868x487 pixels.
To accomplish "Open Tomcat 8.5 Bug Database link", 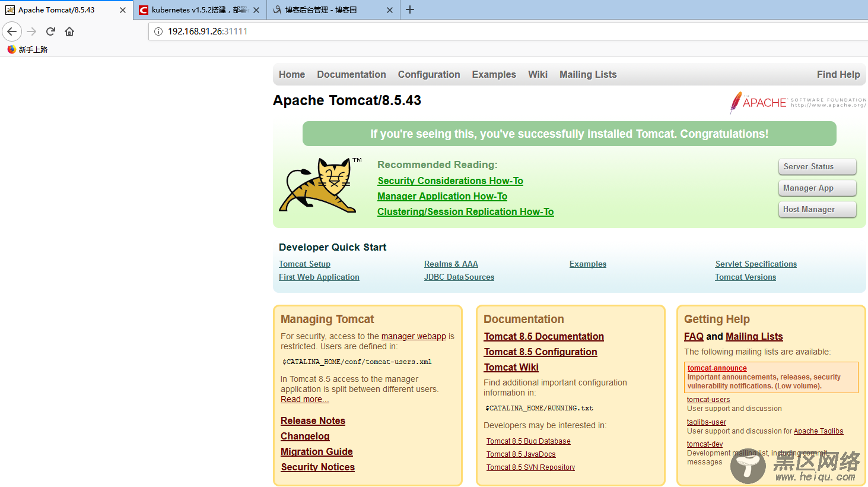I will pyautogui.click(x=529, y=441).
